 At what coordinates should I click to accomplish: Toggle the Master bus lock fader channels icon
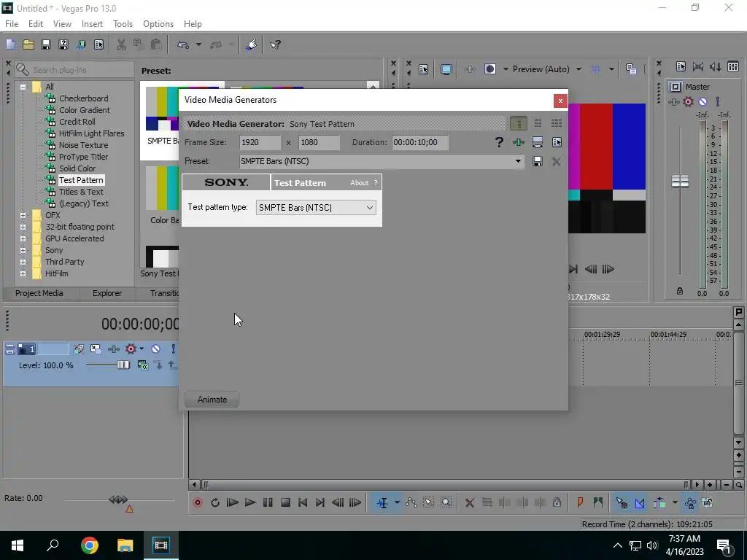(680, 291)
